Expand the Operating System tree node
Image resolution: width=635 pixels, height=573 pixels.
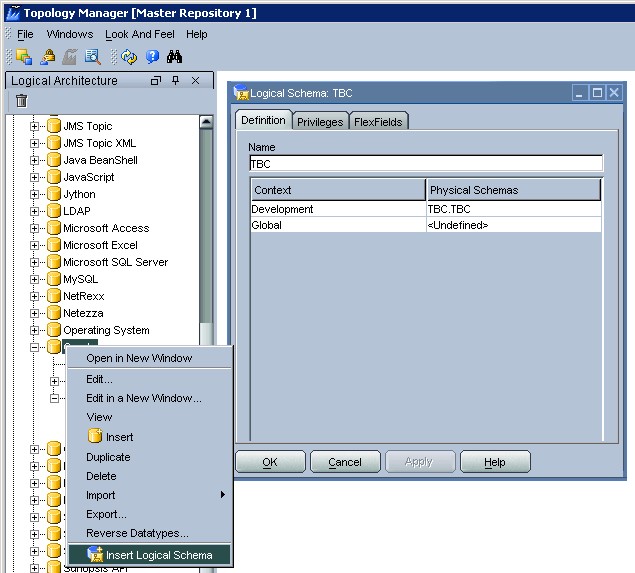coord(35,330)
